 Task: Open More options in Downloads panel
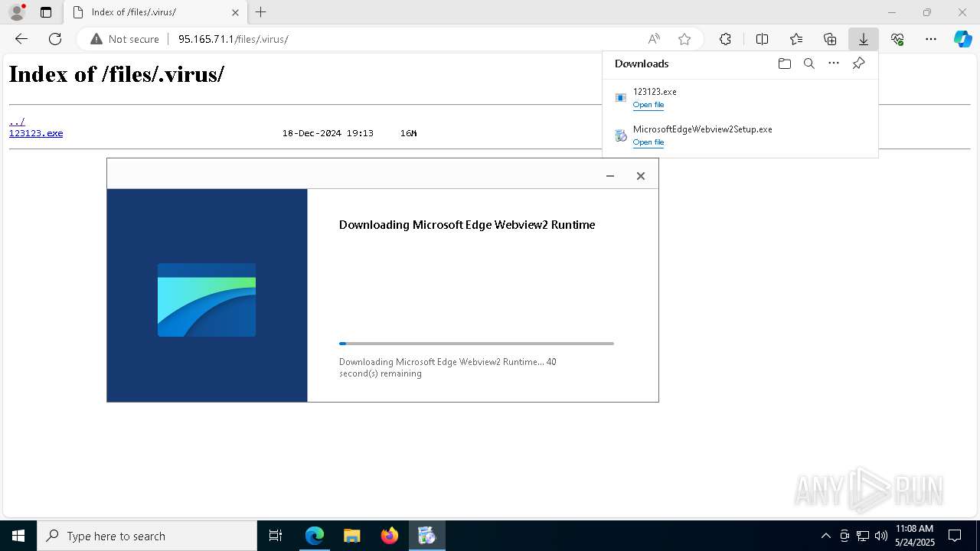click(834, 64)
